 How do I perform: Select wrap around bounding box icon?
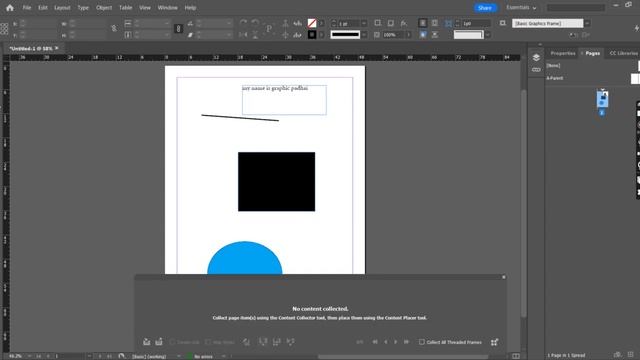point(435,23)
